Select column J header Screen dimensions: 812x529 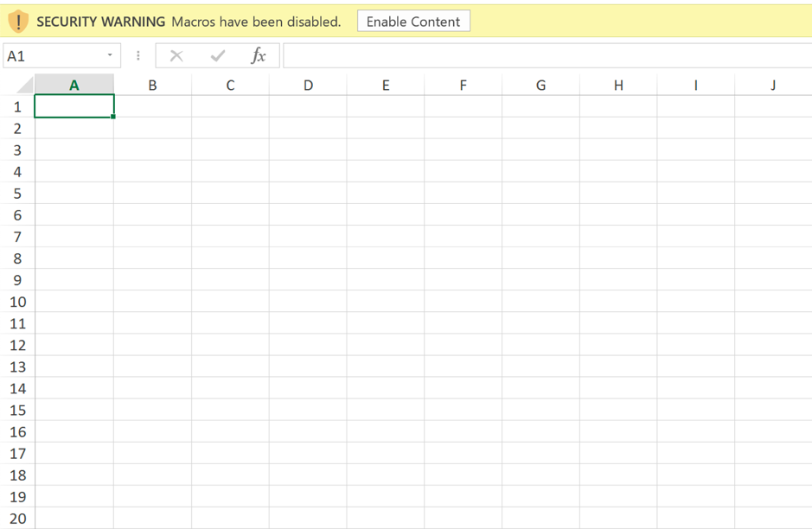[x=773, y=85]
